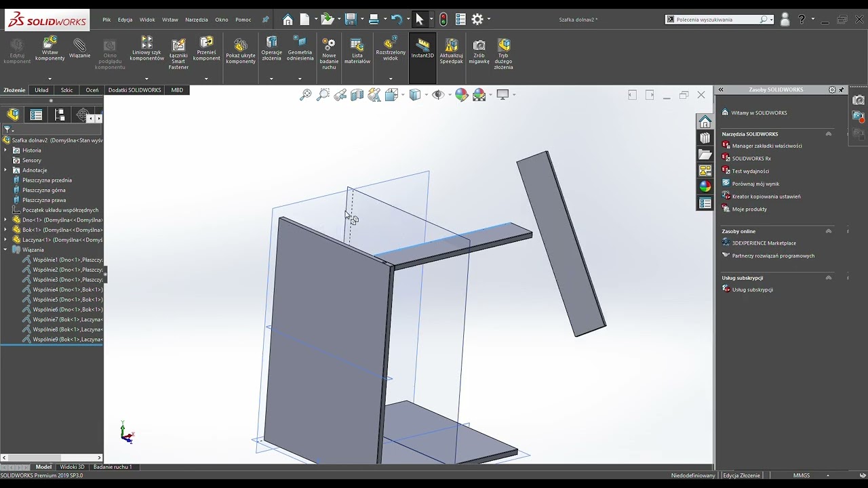
Task: Click Witamy w SOLIDWORKS link
Action: tap(759, 113)
